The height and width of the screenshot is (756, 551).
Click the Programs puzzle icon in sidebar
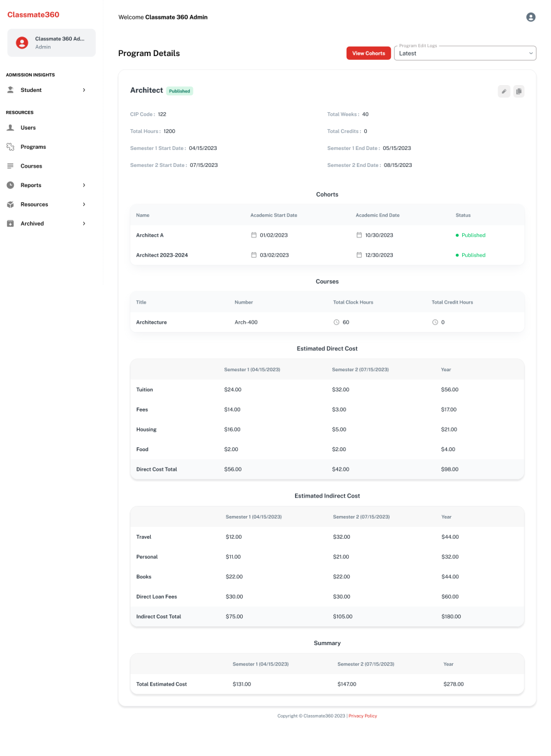pyautogui.click(x=10, y=147)
